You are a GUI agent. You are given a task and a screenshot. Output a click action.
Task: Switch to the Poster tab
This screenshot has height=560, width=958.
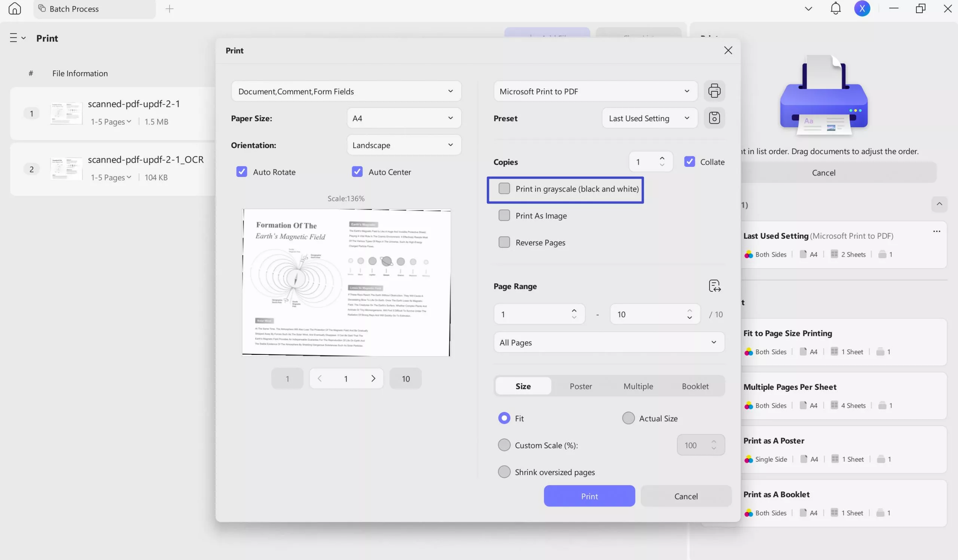[x=580, y=386]
